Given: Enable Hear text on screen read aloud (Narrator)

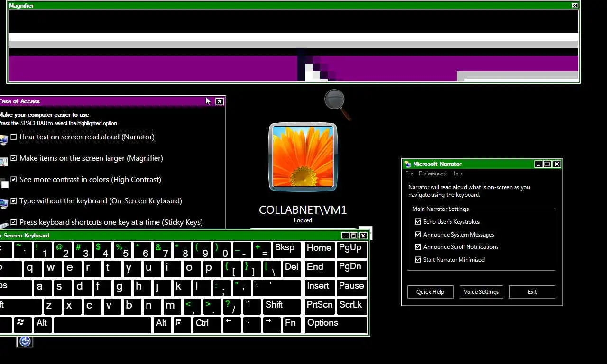Looking at the screenshot, I should point(14,137).
